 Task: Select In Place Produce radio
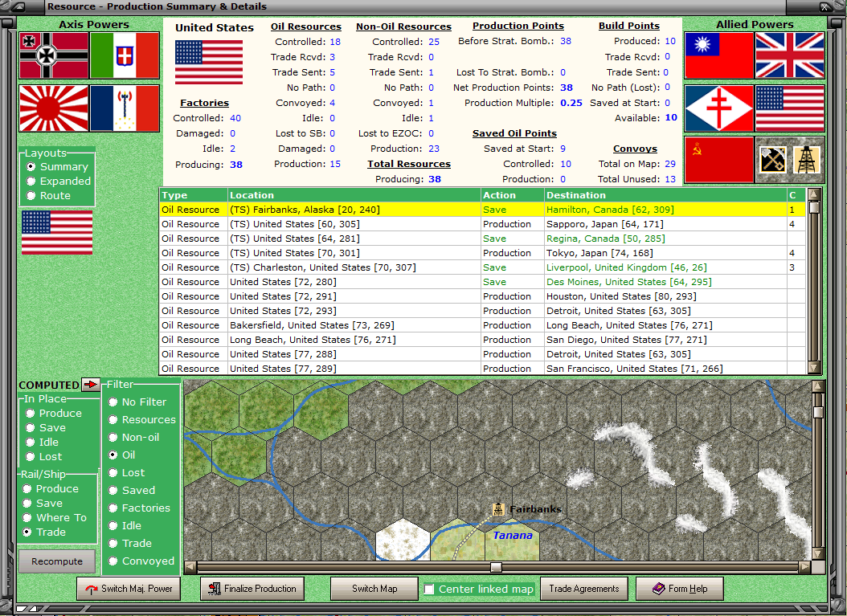coord(31,414)
